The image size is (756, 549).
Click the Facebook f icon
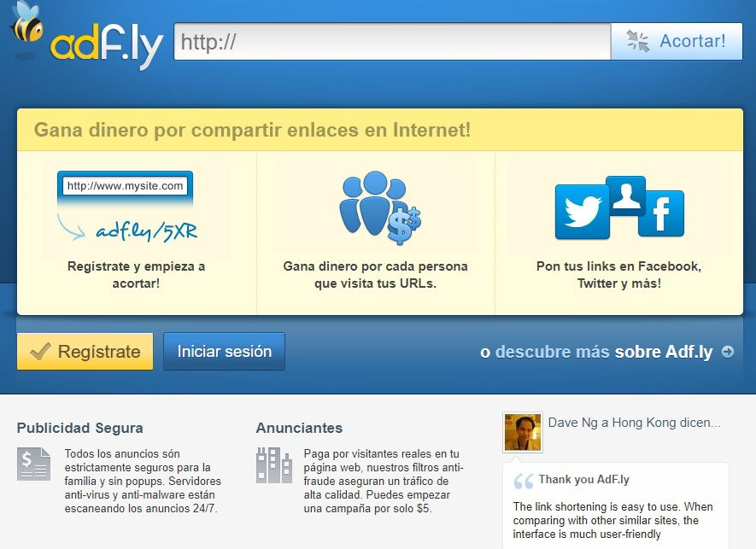click(661, 213)
